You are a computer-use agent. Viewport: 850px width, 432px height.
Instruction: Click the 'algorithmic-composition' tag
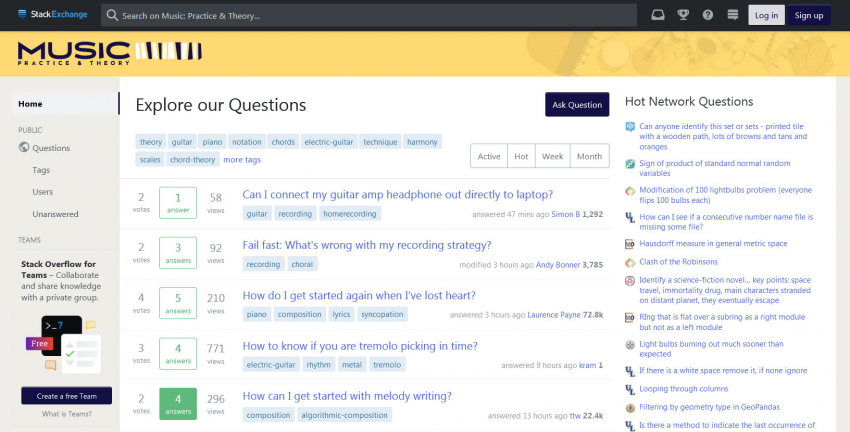tap(344, 415)
